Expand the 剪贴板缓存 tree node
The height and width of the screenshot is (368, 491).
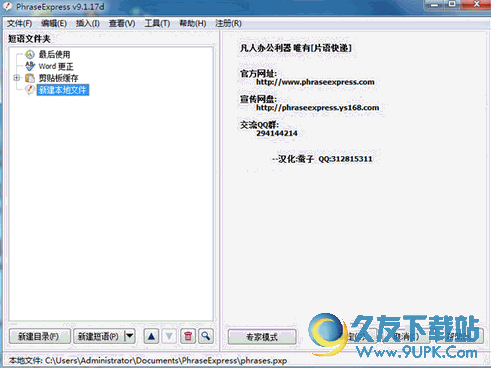coord(16,78)
